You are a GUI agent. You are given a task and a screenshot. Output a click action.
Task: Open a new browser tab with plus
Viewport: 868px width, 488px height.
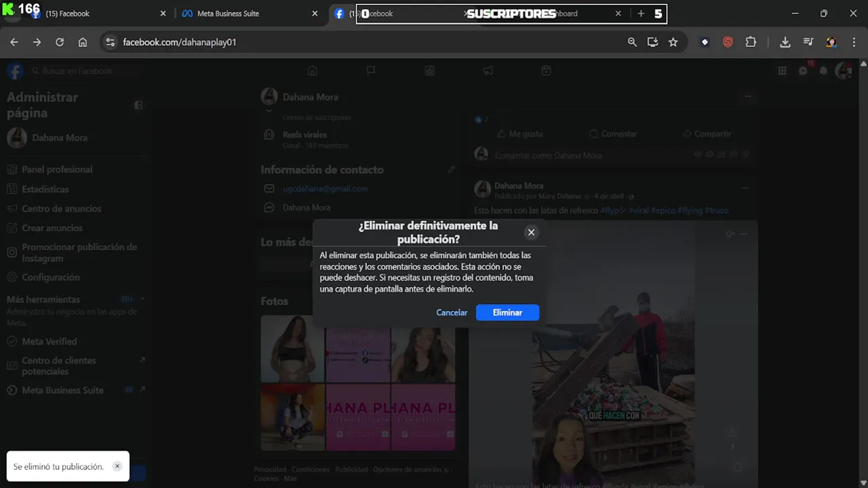(x=641, y=14)
